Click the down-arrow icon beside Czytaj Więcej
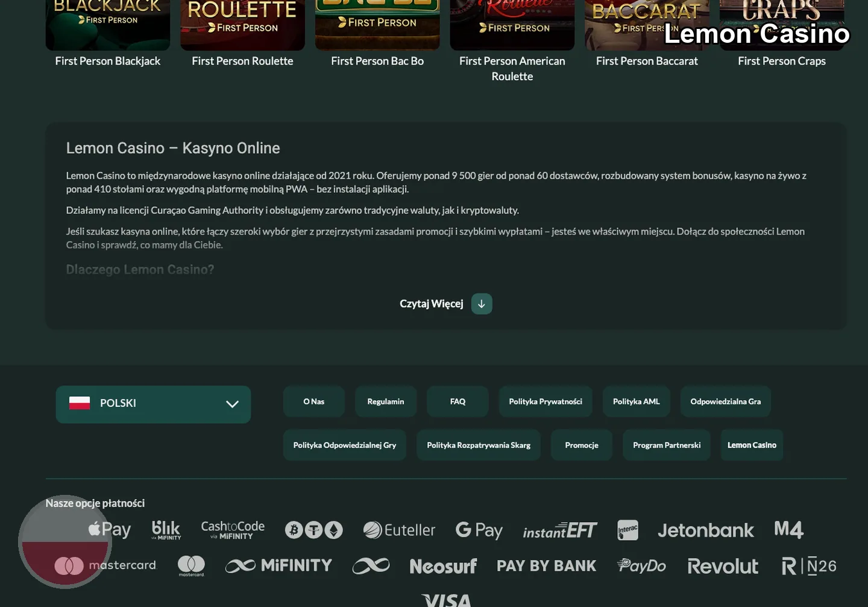868x607 pixels. [x=482, y=304]
